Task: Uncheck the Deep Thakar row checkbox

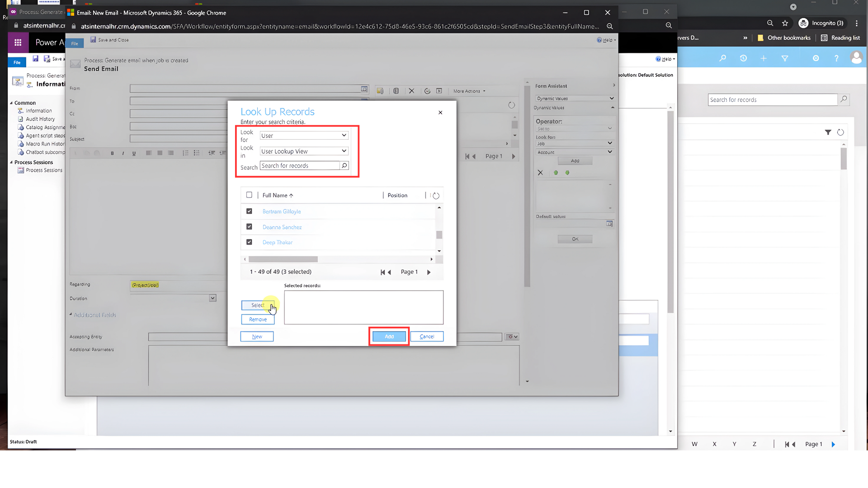Action: [249, 242]
